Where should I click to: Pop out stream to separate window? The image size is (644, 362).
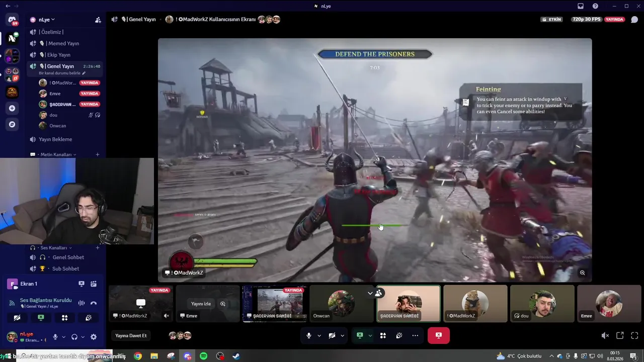click(x=620, y=335)
